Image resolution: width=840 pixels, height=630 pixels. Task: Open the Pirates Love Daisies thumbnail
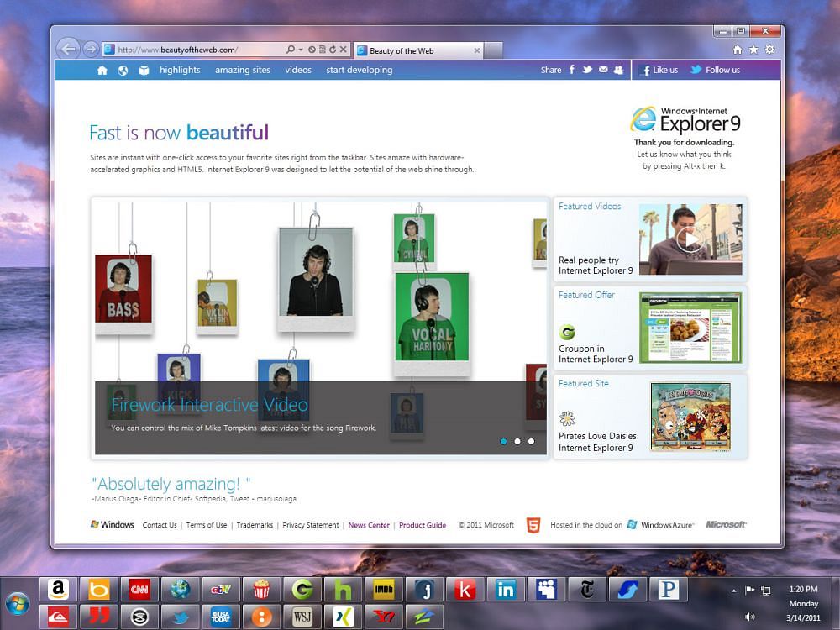[690, 416]
